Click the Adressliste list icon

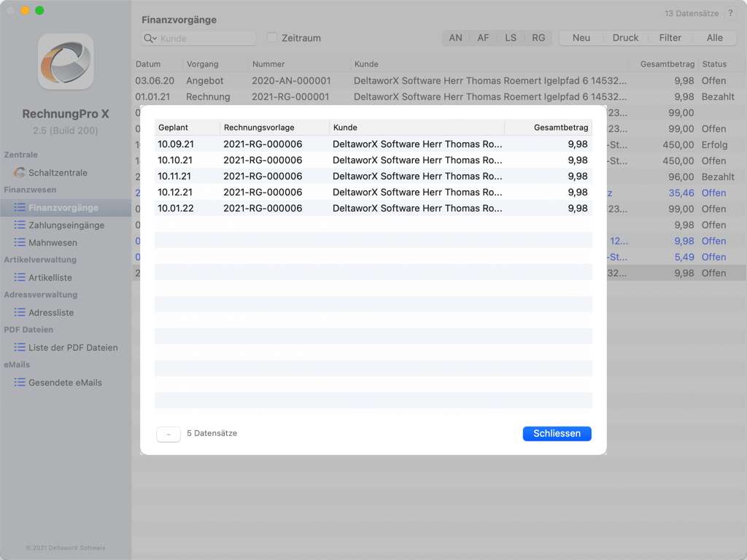20,313
